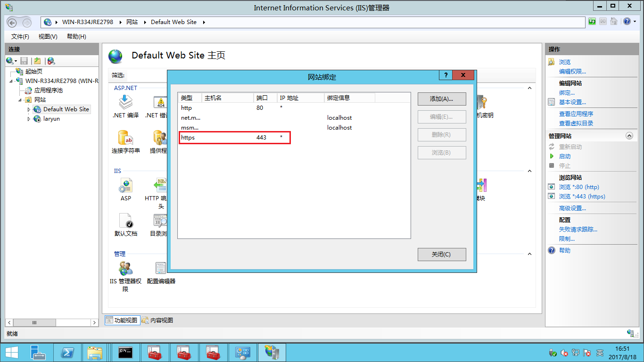Open IIS 管理器权限 icon
This screenshot has height=362, width=644.
(x=125, y=269)
